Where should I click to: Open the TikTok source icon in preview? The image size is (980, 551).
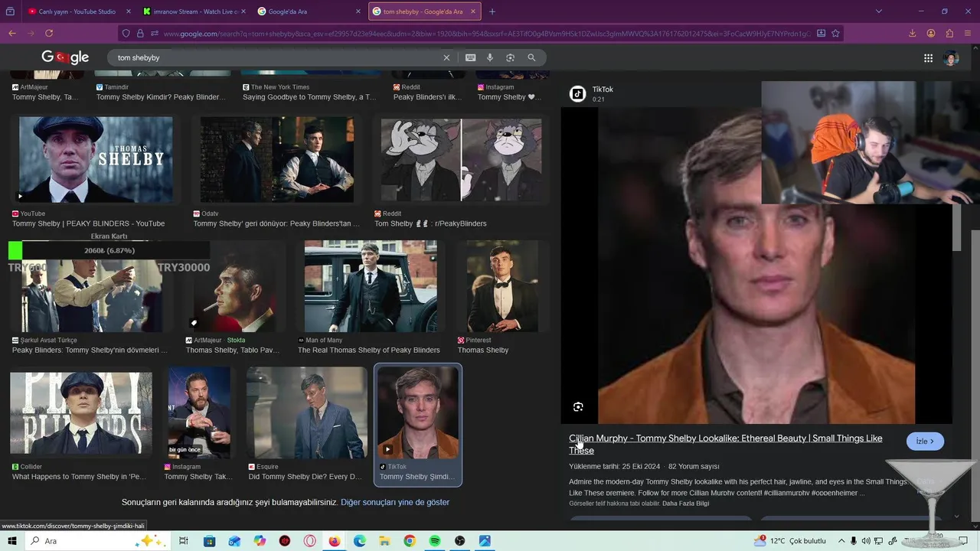tap(578, 93)
